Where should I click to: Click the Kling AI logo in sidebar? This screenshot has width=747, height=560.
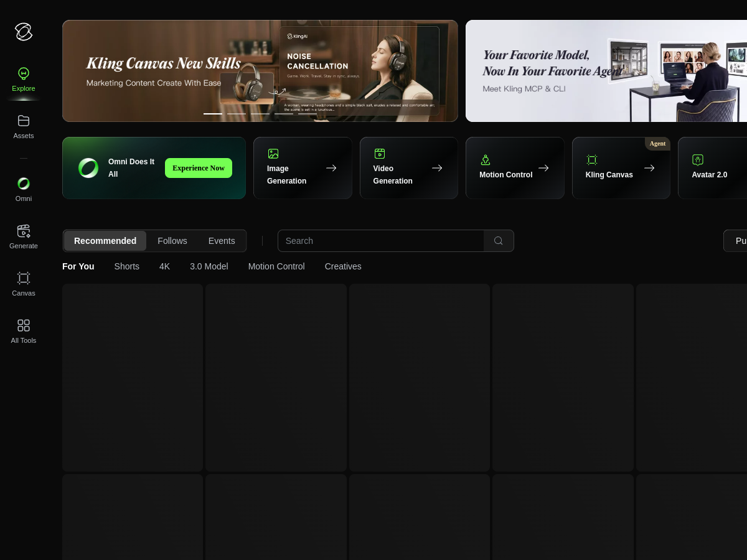[24, 32]
